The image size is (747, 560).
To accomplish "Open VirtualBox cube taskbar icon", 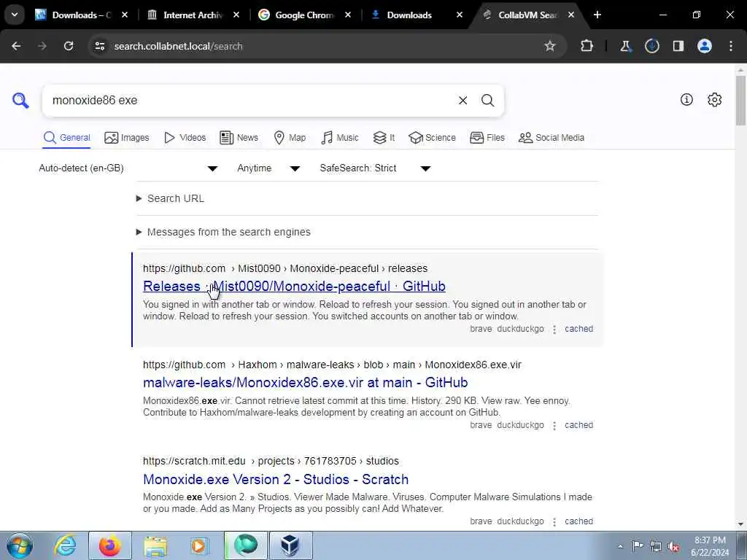I will pyautogui.click(x=290, y=545).
